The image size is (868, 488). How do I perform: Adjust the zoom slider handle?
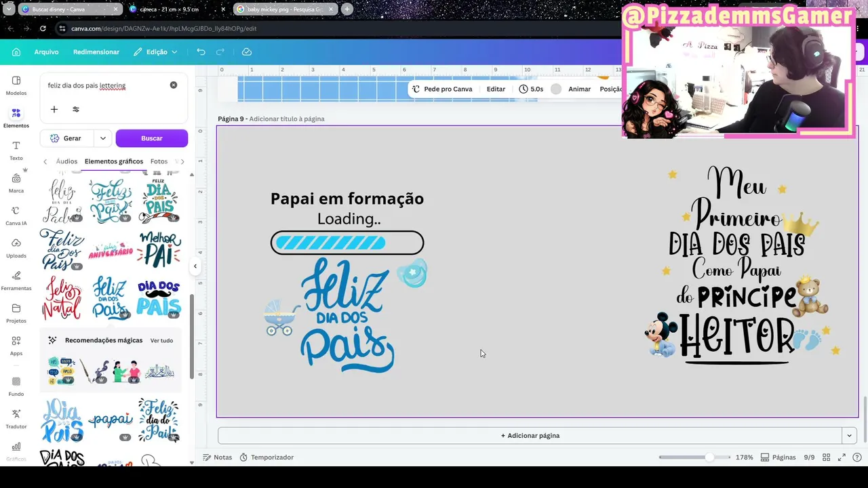pos(709,457)
